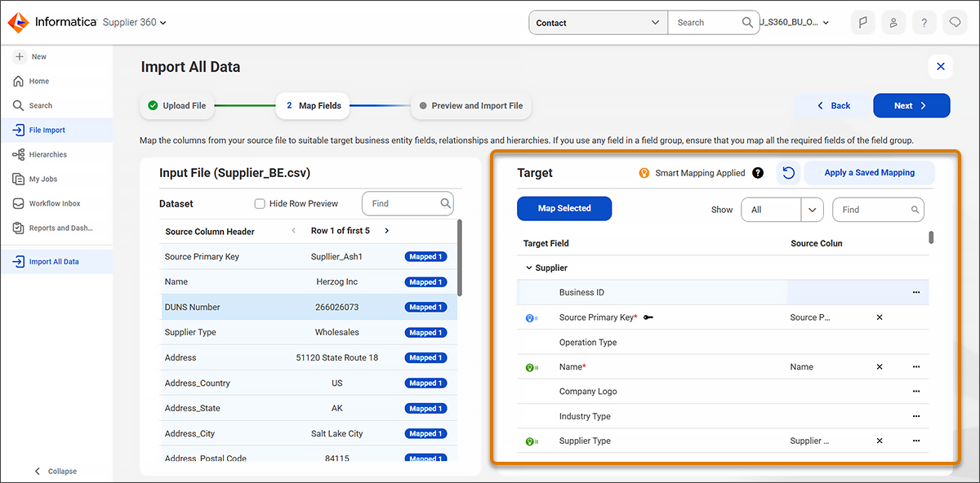Click the Input File panel scrollbar
Screen dimensions: 980x483
coord(459,257)
